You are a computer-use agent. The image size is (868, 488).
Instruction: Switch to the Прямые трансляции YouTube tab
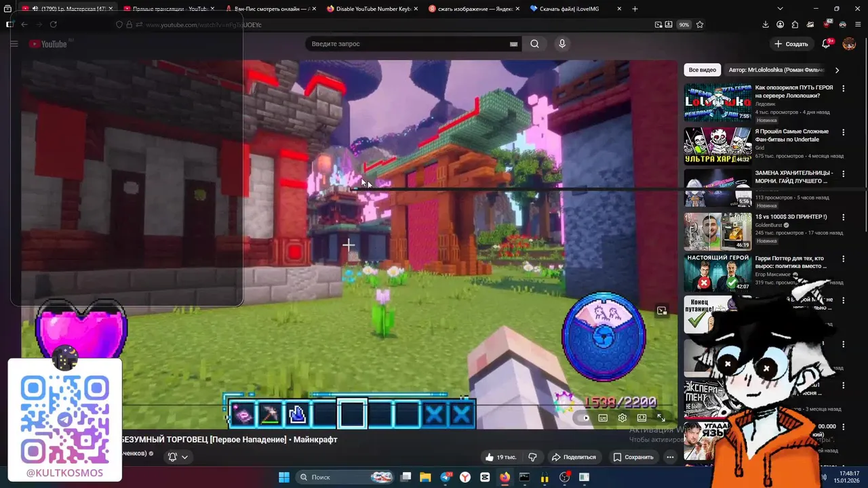(167, 9)
